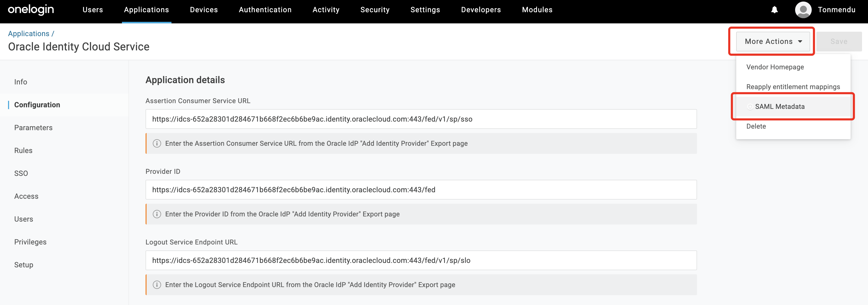Go back via Applications breadcrumb link
The image size is (868, 305).
(29, 34)
